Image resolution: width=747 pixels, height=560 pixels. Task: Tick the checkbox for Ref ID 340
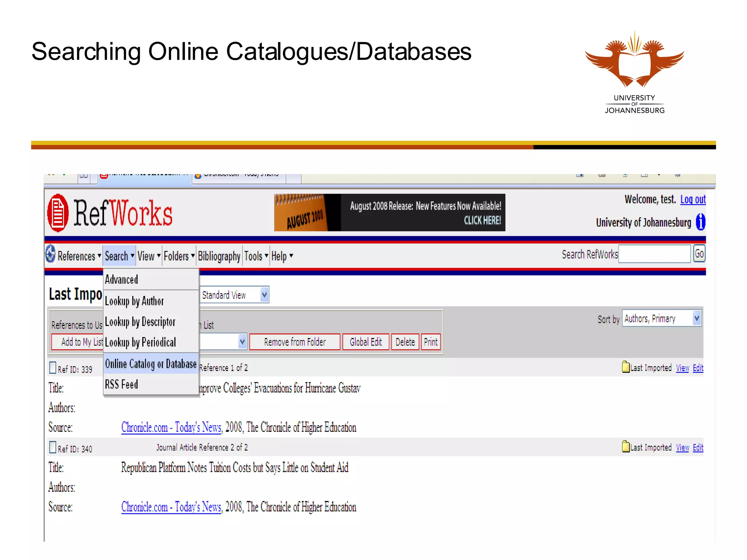coord(53,447)
